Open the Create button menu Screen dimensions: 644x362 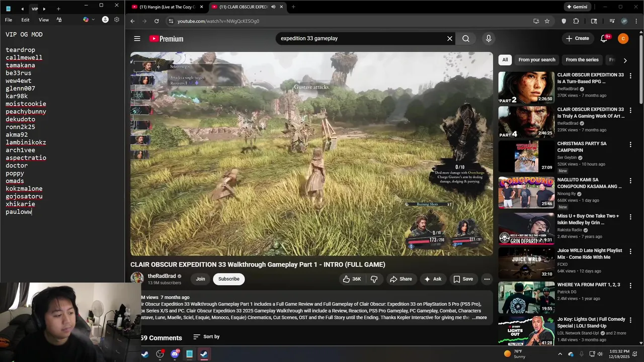pos(577,39)
